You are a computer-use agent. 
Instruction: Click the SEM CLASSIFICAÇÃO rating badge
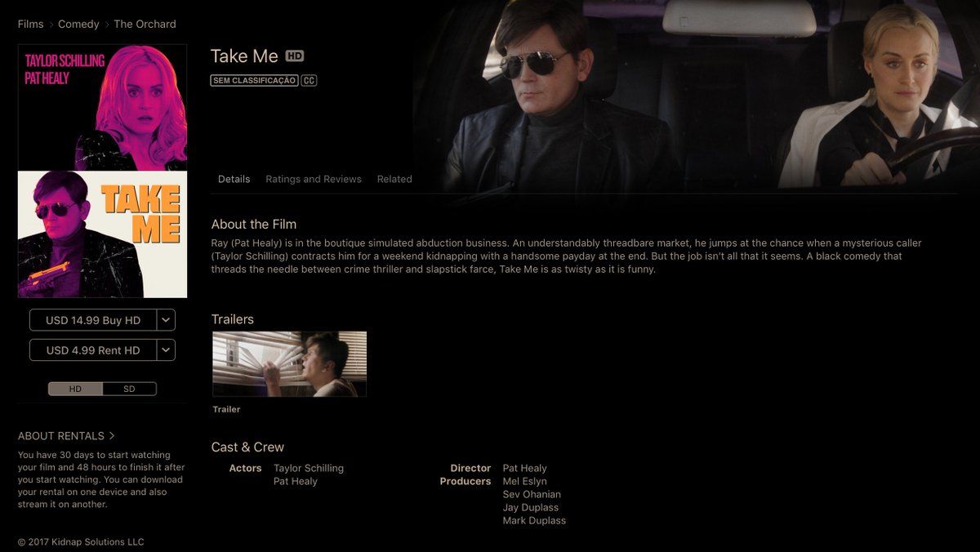(254, 81)
